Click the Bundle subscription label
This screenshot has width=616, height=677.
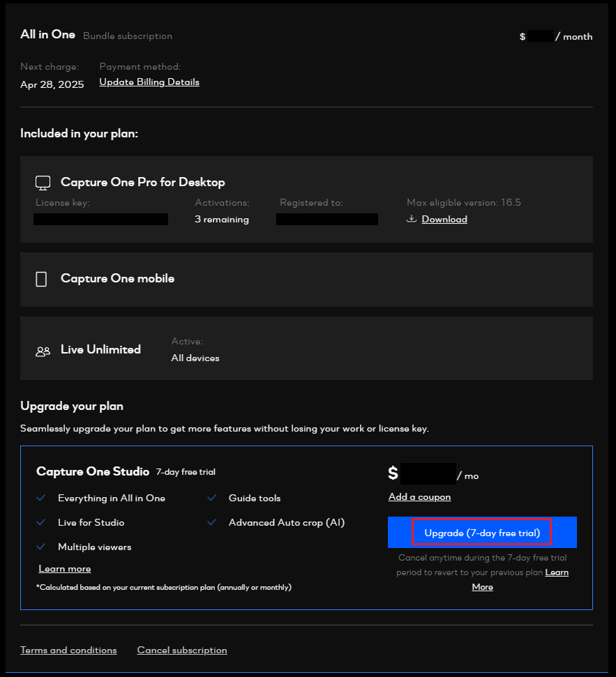[x=128, y=36]
